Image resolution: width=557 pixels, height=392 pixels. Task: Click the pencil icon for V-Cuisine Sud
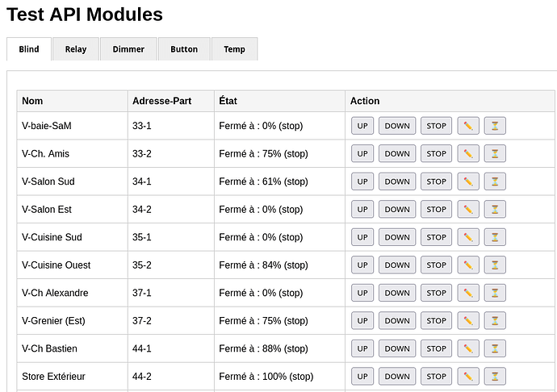[468, 237]
